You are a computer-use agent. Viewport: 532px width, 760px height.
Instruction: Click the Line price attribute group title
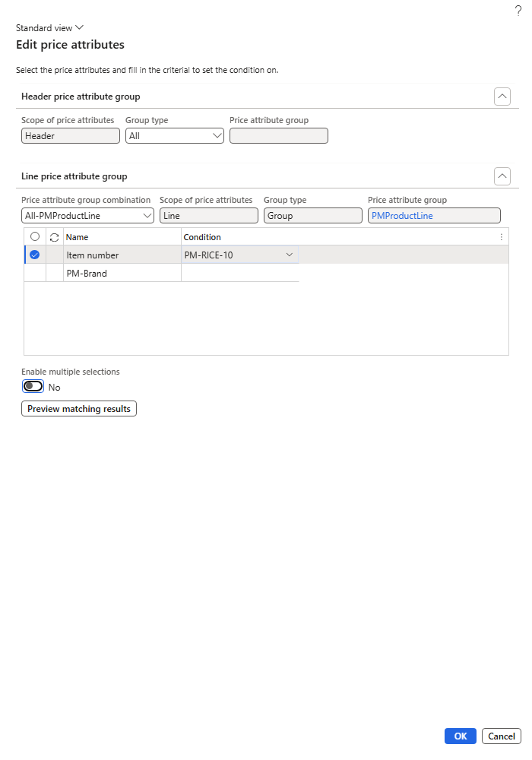74,176
